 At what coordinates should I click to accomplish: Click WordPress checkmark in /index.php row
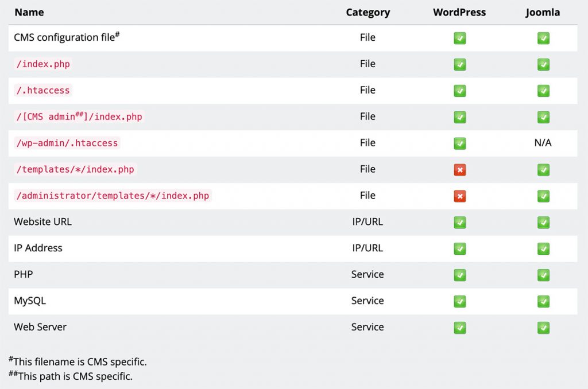point(460,64)
